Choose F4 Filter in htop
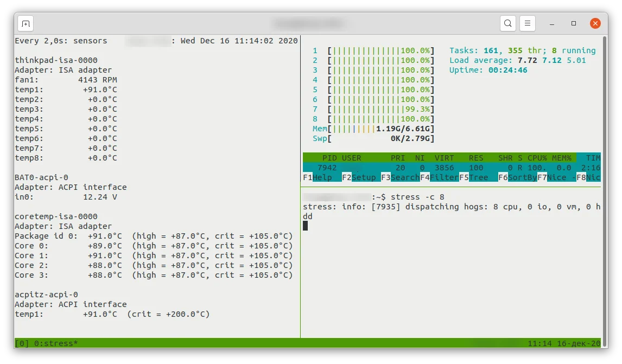The height and width of the screenshot is (364, 622). point(439,177)
